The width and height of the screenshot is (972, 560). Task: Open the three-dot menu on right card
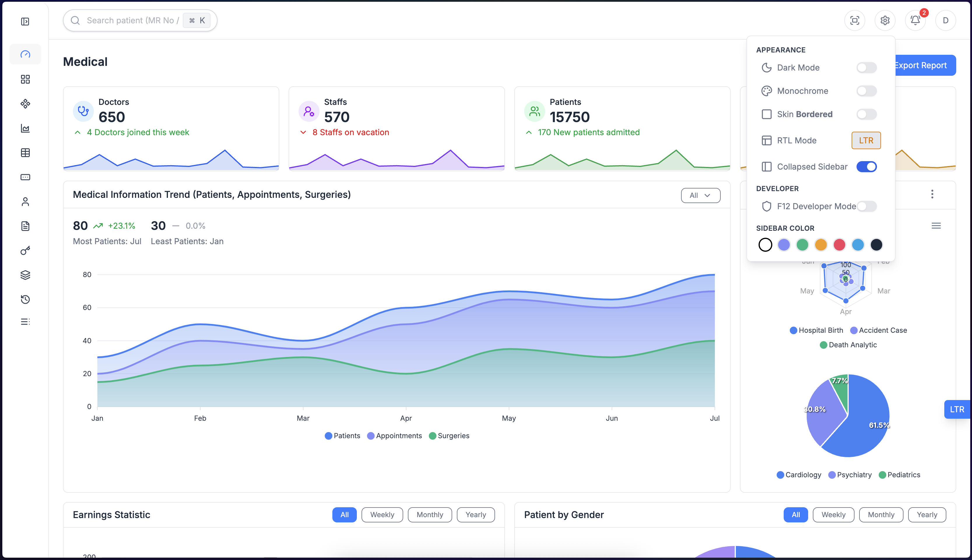(x=932, y=194)
